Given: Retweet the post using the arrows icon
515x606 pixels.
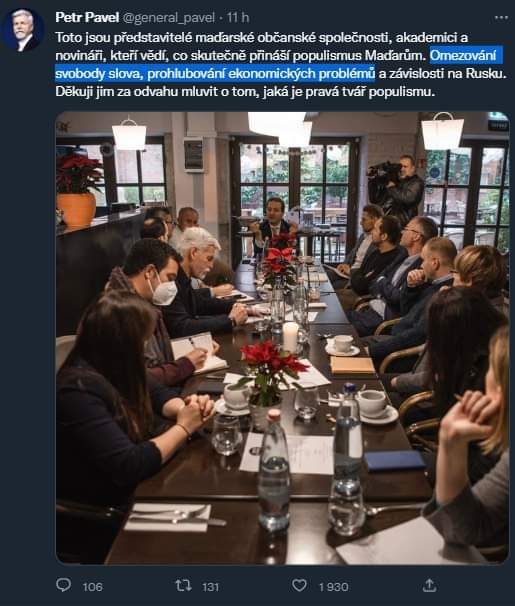Looking at the screenshot, I should pos(184,585).
